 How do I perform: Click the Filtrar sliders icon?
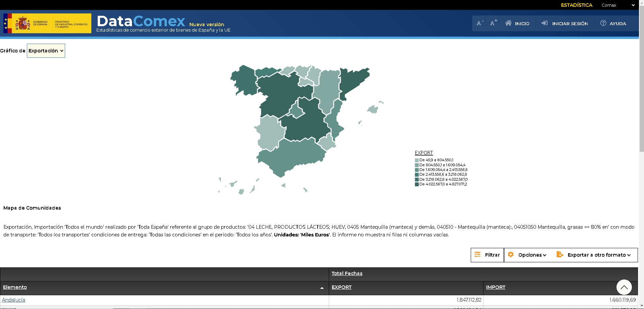click(478, 255)
